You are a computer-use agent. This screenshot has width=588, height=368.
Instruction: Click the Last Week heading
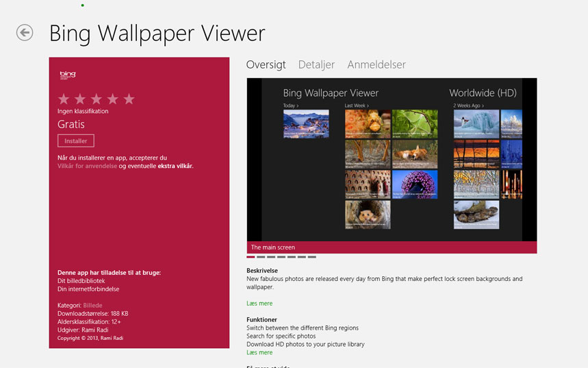pos(357,106)
